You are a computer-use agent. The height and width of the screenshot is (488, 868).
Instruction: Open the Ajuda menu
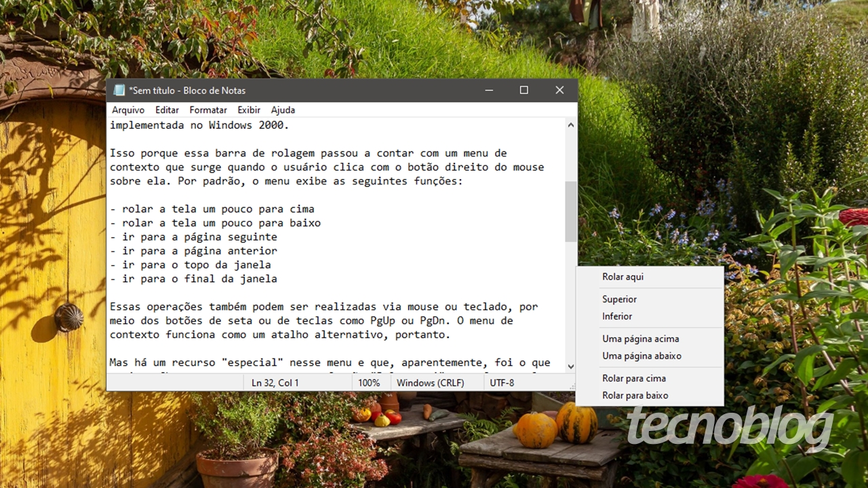point(283,110)
